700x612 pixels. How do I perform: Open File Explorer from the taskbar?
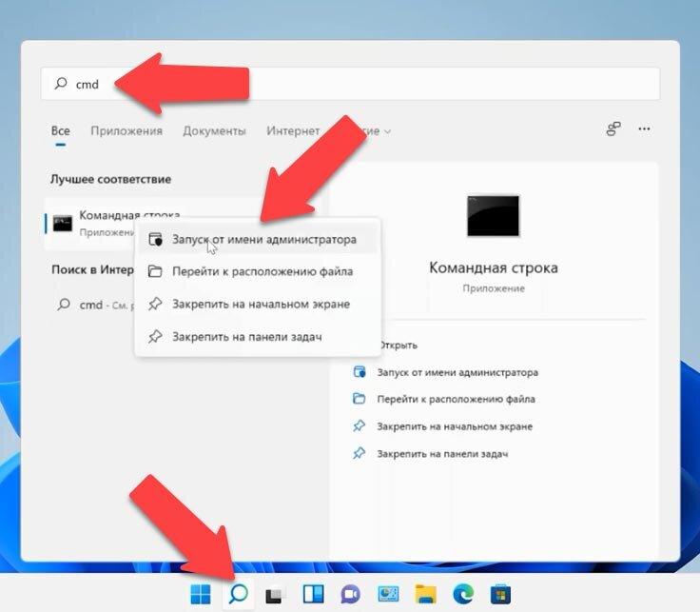[x=425, y=595]
